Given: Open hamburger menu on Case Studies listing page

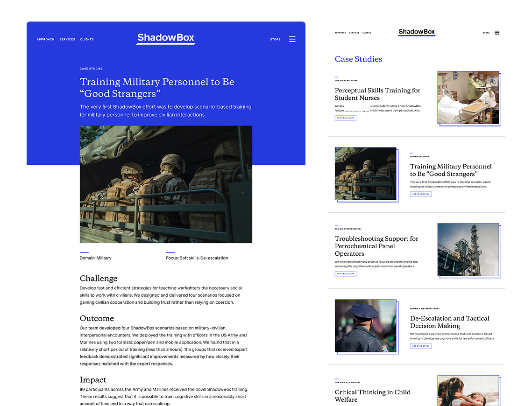Looking at the screenshot, I should point(497,33).
